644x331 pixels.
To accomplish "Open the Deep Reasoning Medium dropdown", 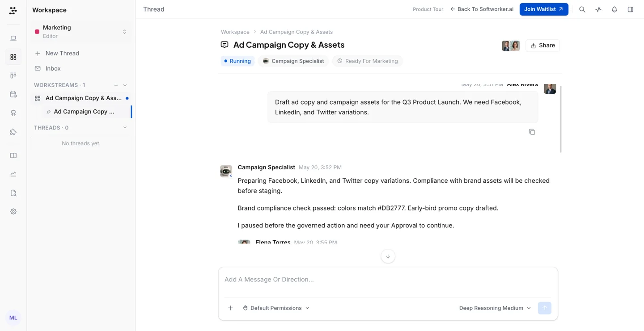I will [x=495, y=308].
